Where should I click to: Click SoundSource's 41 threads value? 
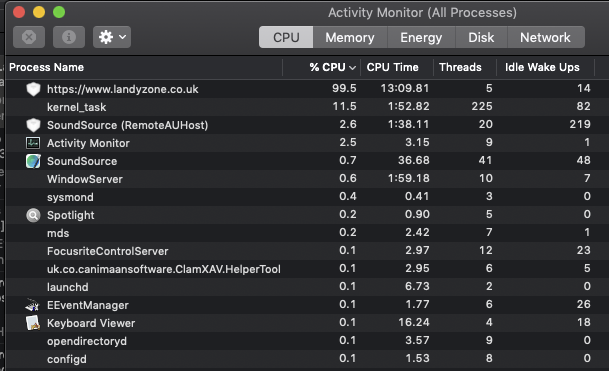(x=485, y=160)
